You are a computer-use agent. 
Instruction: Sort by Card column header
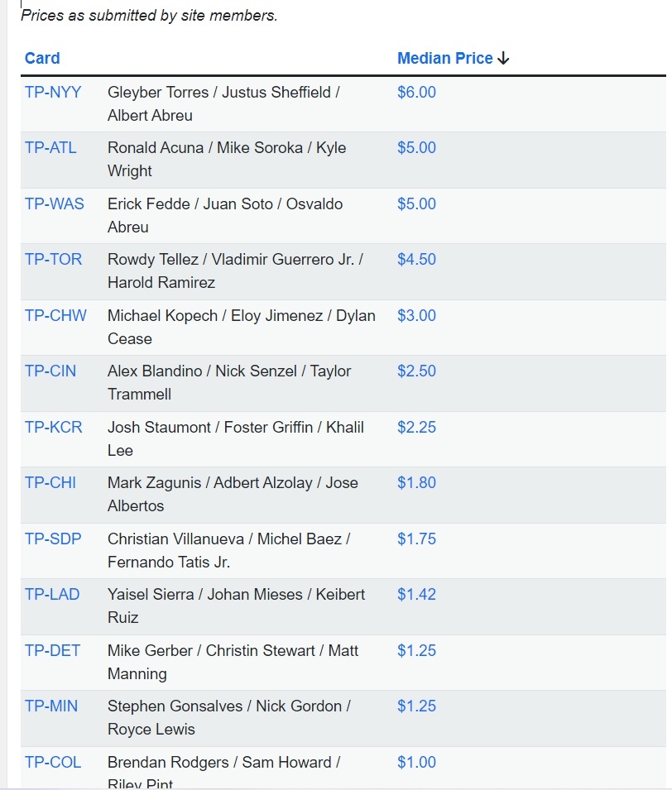[42, 59]
